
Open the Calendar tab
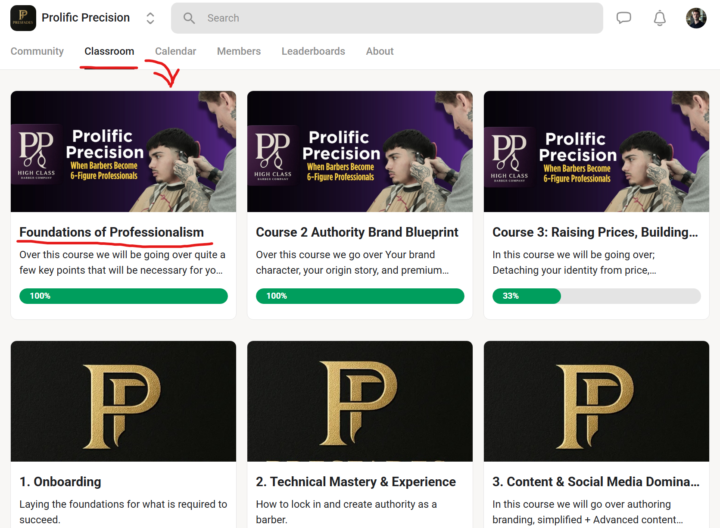pos(175,51)
